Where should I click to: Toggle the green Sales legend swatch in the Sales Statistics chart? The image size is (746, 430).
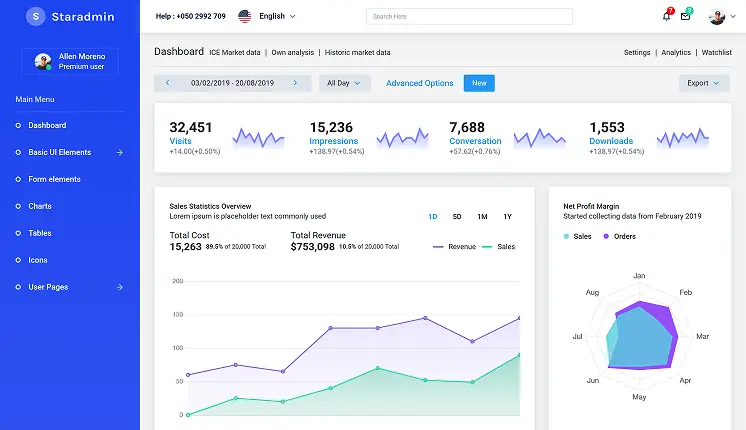(x=487, y=246)
